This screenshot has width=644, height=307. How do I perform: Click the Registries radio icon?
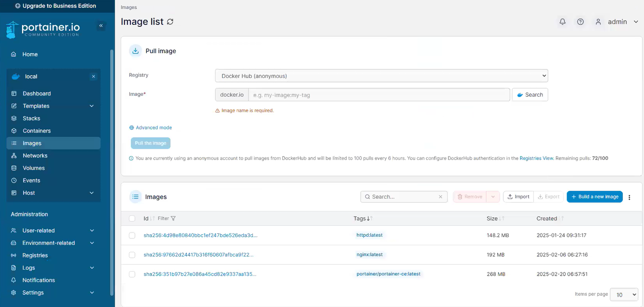(13, 255)
